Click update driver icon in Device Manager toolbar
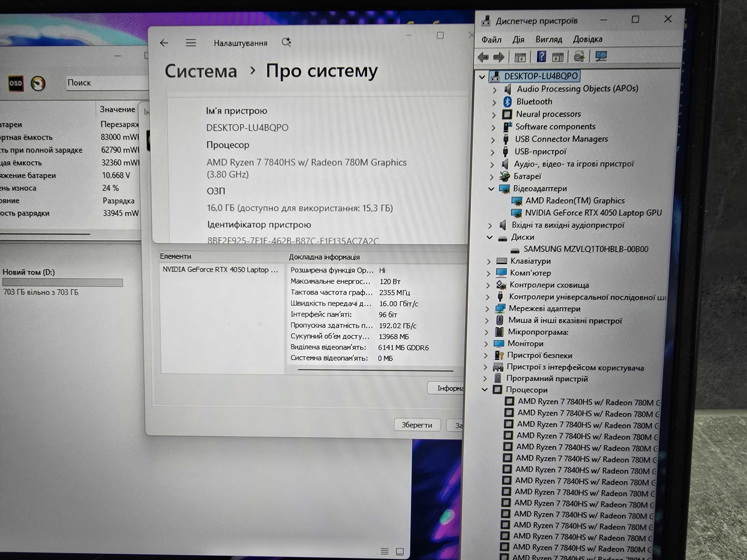747x560 pixels. coord(579,56)
